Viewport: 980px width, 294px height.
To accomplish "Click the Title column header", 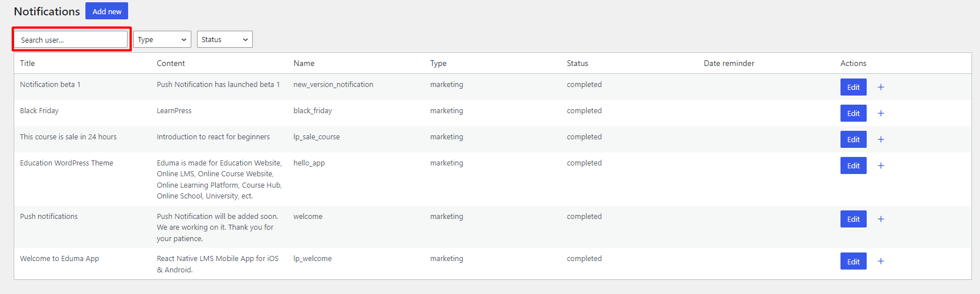I will [x=27, y=63].
